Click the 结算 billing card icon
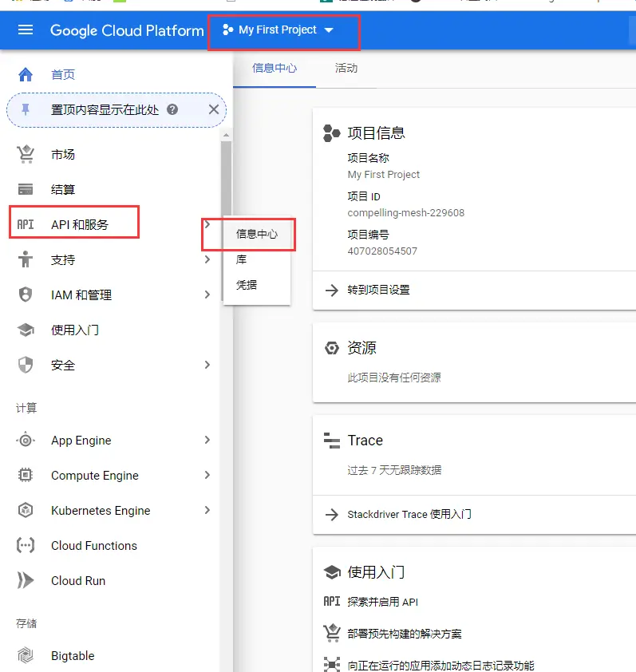 click(x=26, y=189)
